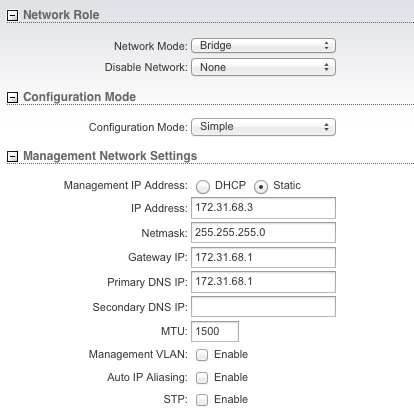
Task: Open the Disable Network dropdown
Action: [x=263, y=67]
